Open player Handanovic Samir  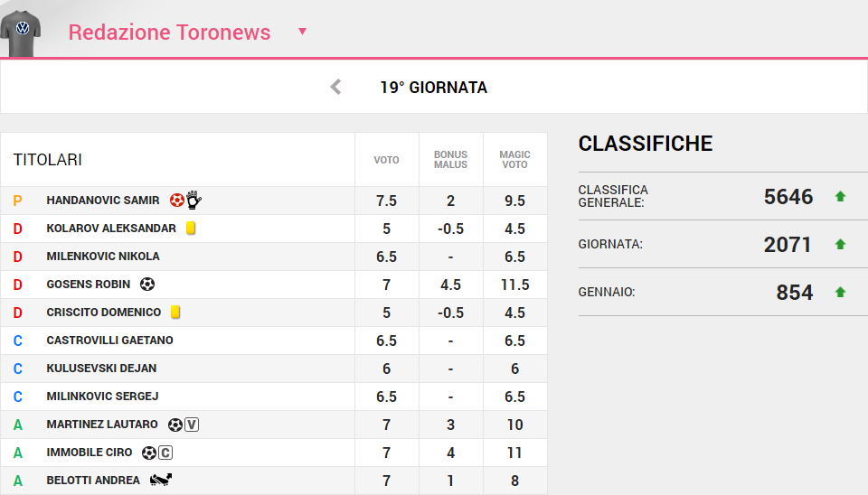tap(103, 201)
